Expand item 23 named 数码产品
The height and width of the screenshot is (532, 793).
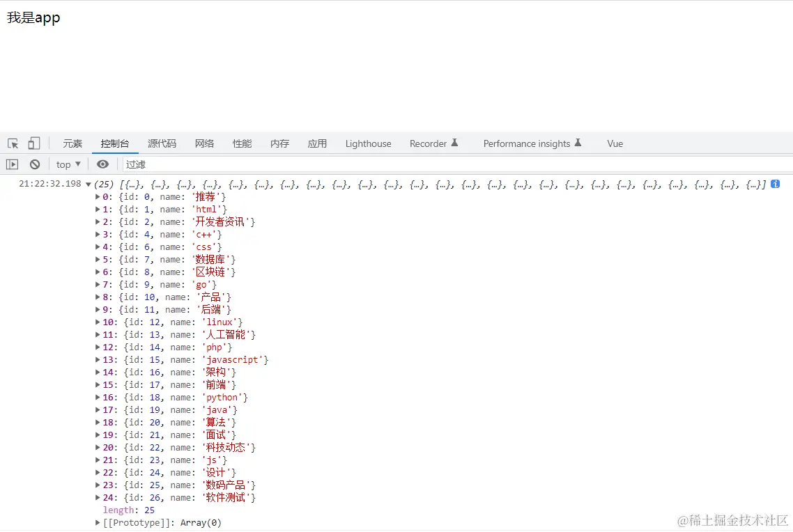[98, 485]
